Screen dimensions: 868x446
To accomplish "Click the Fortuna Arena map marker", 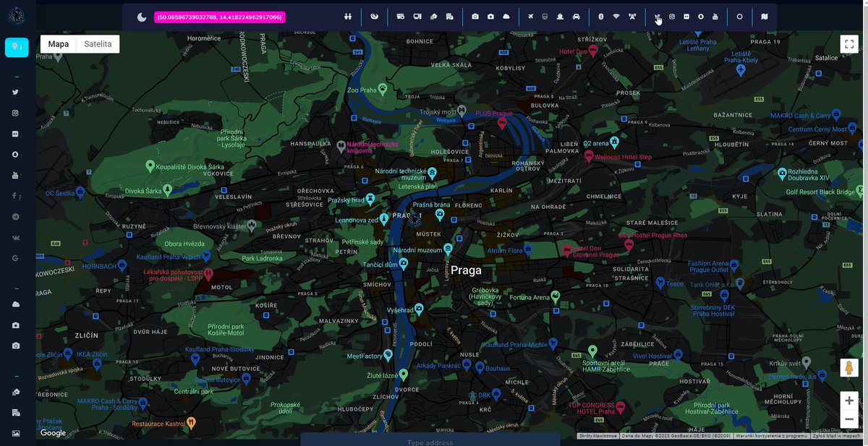I will (x=556, y=296).
